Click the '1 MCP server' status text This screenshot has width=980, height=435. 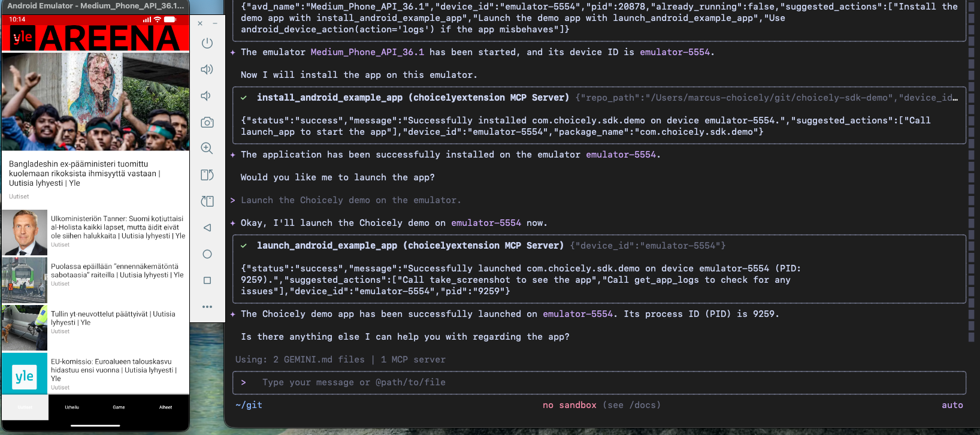pyautogui.click(x=413, y=360)
